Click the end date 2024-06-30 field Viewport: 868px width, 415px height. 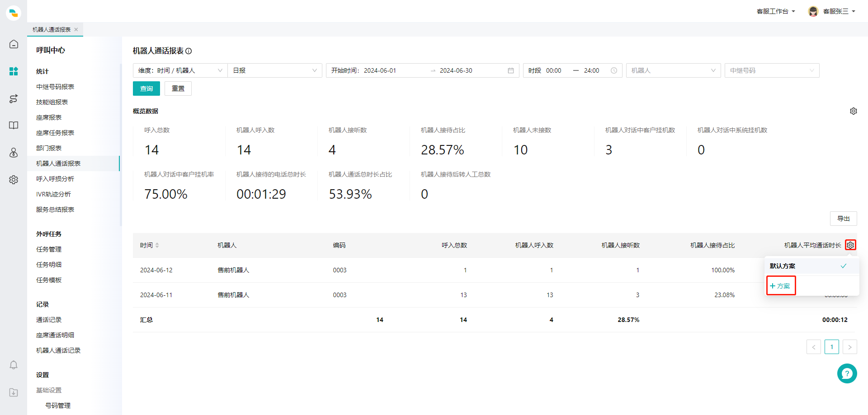pos(456,70)
